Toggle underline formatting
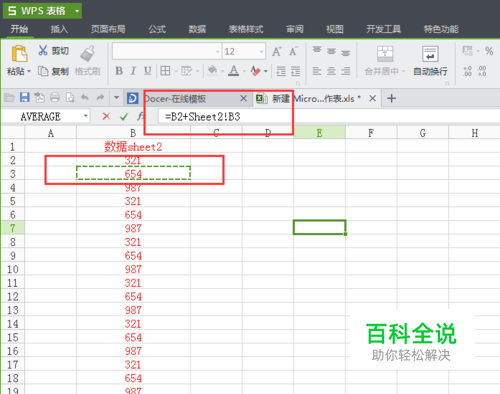 point(147,71)
